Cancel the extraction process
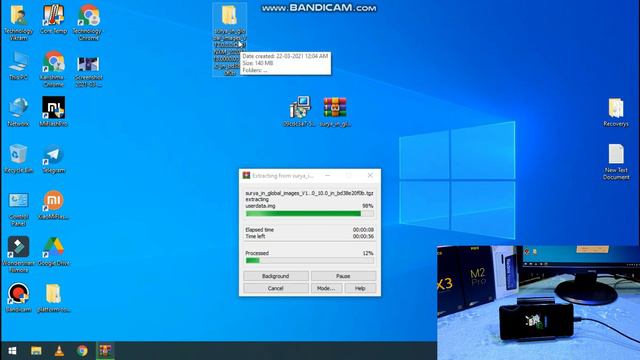This screenshot has width=640, height=360. 276,288
